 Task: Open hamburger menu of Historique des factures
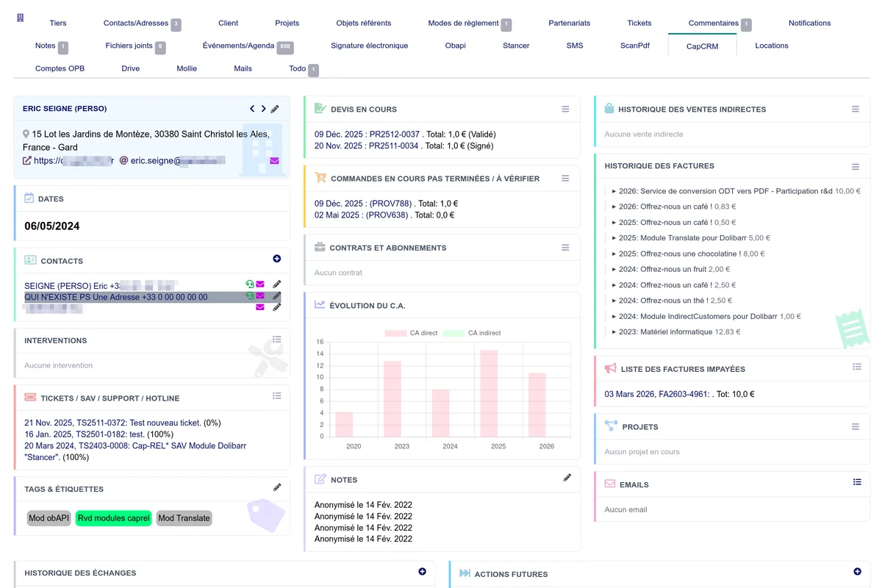tap(855, 167)
